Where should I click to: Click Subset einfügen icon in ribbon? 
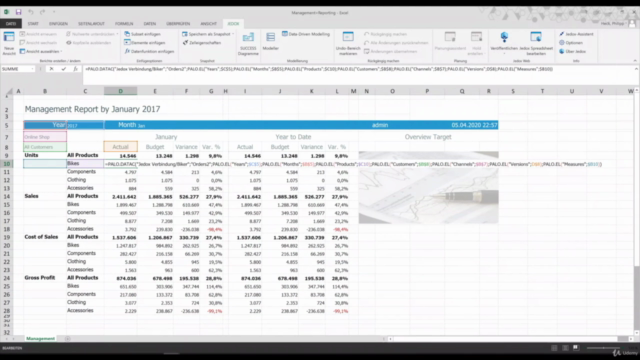[127, 34]
